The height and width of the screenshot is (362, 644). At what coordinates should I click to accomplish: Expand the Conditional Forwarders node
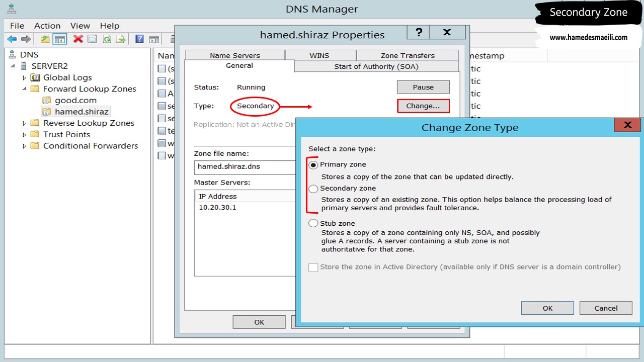click(24, 146)
